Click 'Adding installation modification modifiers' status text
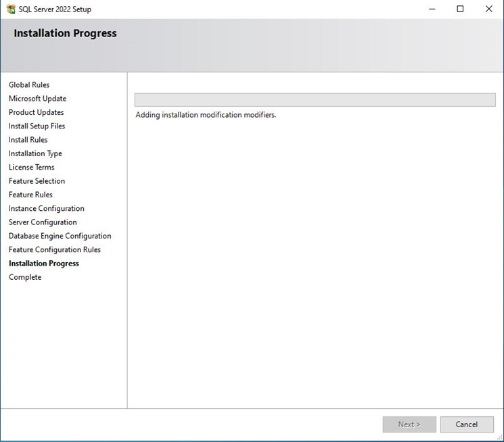This screenshot has height=442, width=504. pos(206,115)
